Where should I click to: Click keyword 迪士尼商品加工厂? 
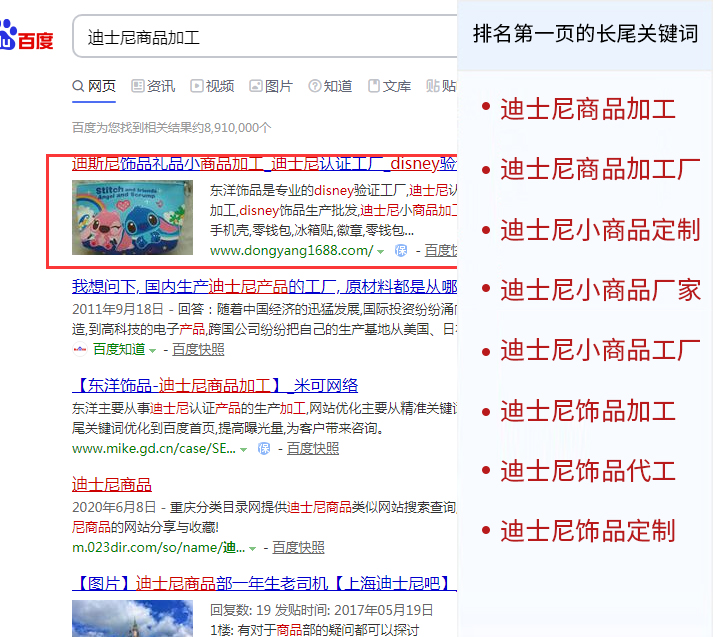pos(600,170)
